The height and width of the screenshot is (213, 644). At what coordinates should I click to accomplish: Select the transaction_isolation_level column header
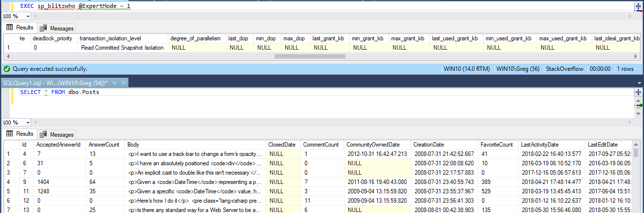tap(122, 38)
